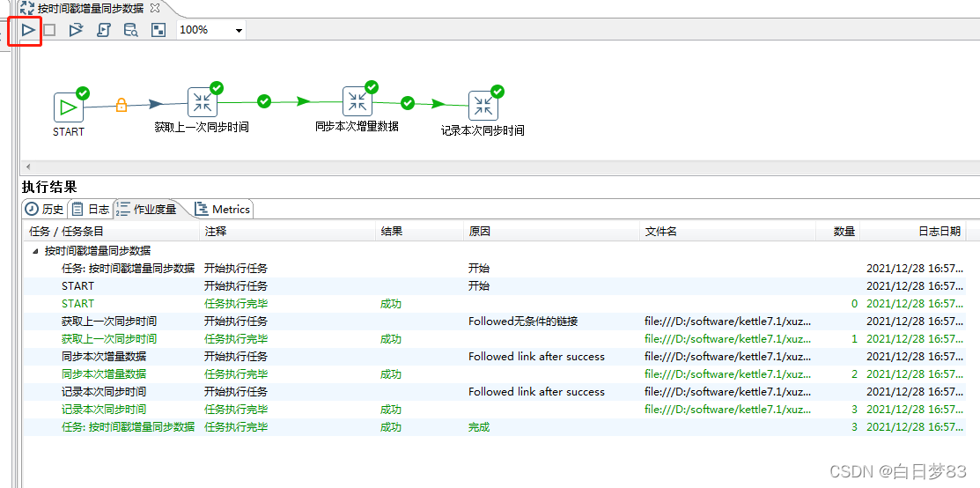Sort by 日志日期 column header

tap(913, 232)
